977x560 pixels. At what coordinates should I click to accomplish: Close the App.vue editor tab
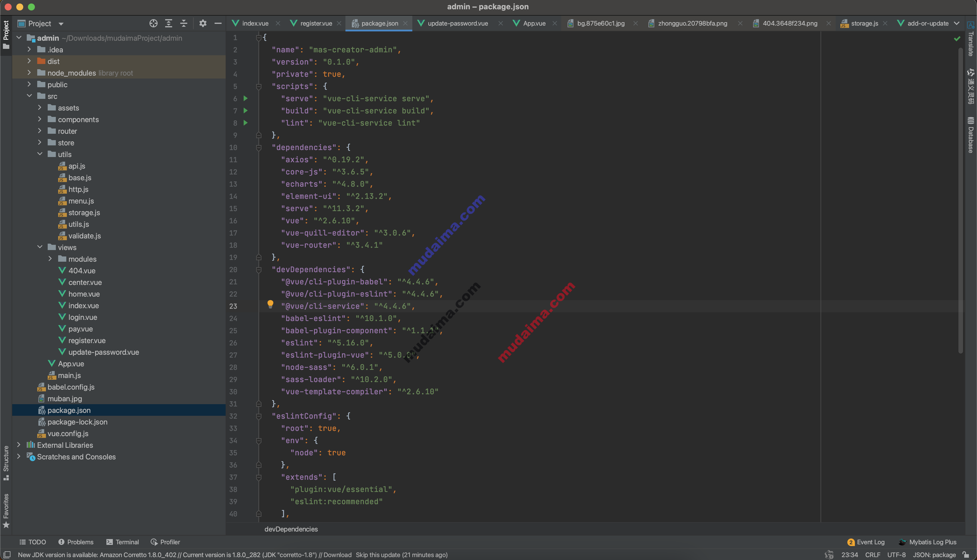point(555,24)
